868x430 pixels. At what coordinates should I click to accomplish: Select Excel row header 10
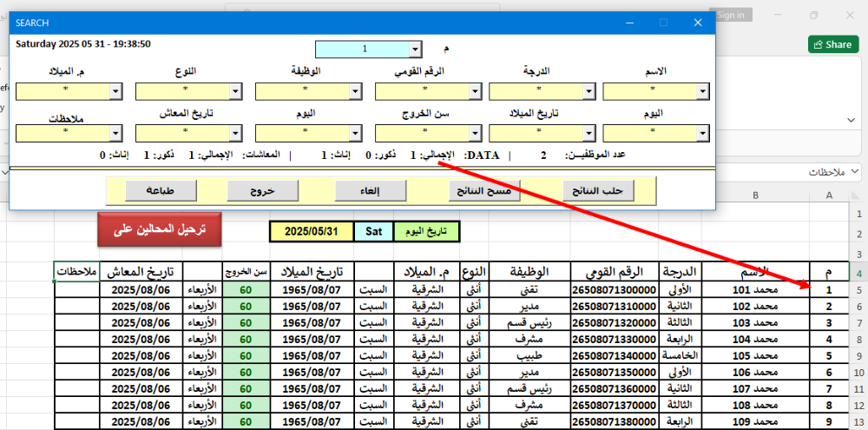[x=858, y=371]
